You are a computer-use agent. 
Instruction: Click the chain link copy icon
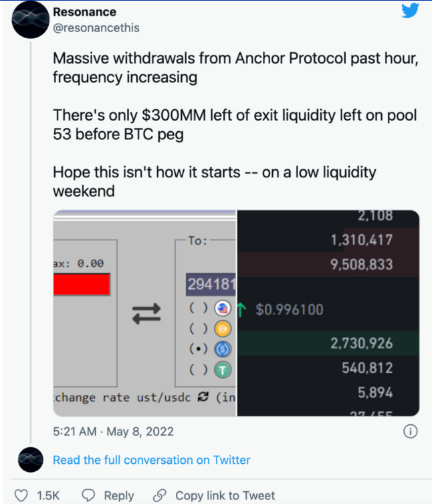tap(160, 495)
